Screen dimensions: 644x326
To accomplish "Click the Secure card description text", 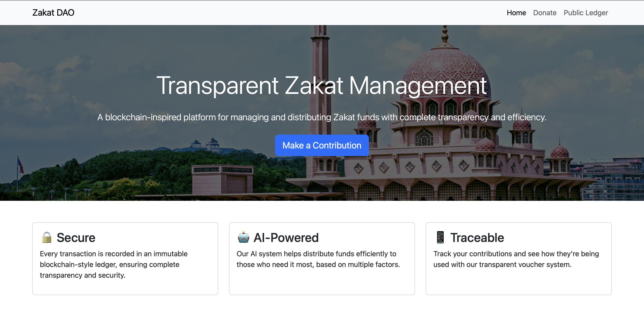I will (x=114, y=264).
